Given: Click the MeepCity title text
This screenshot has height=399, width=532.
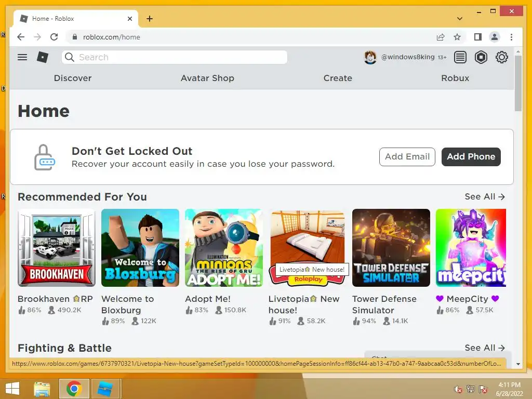Looking at the screenshot, I should click(x=468, y=299).
